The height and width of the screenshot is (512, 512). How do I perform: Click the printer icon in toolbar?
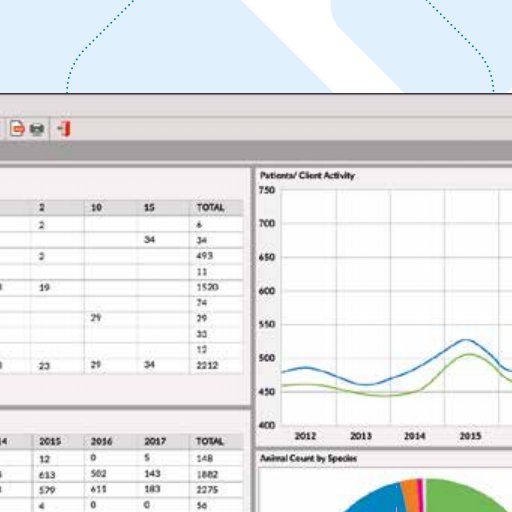[x=37, y=129]
